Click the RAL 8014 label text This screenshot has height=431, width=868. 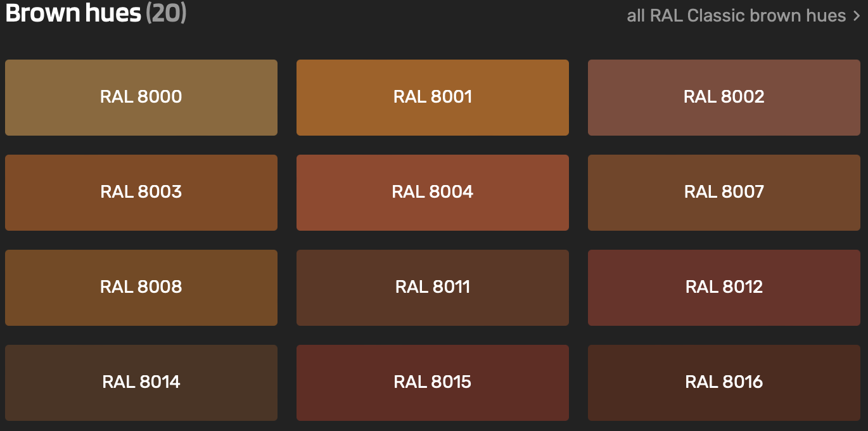[x=141, y=382]
